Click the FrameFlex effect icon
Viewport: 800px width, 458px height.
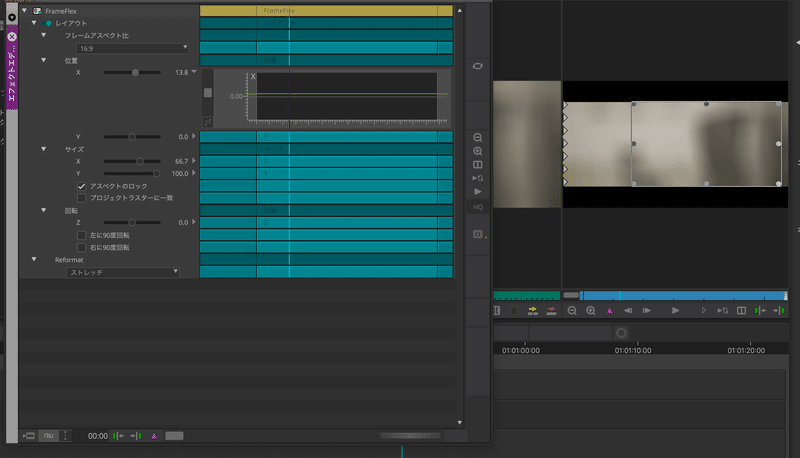(x=37, y=11)
